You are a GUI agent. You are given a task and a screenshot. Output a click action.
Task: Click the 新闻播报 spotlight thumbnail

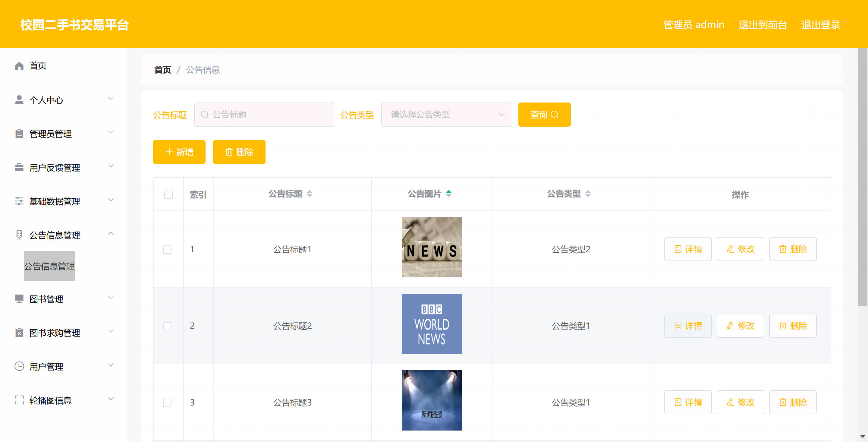pyautogui.click(x=432, y=400)
